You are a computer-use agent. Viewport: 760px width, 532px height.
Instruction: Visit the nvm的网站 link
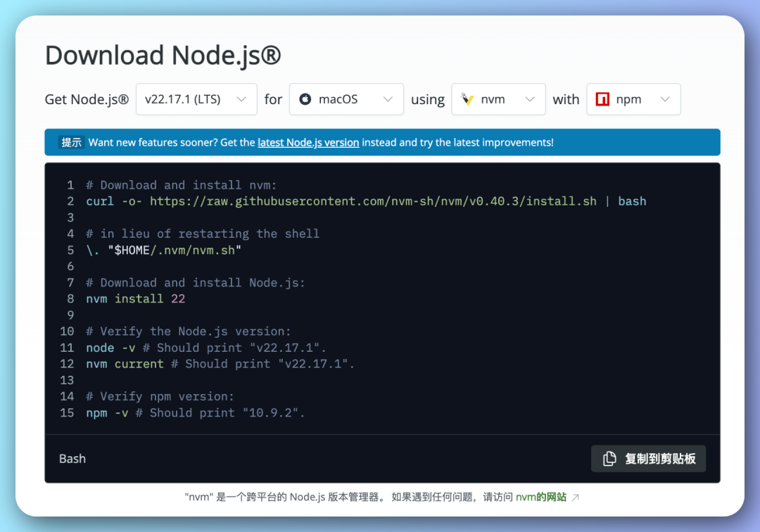541,497
